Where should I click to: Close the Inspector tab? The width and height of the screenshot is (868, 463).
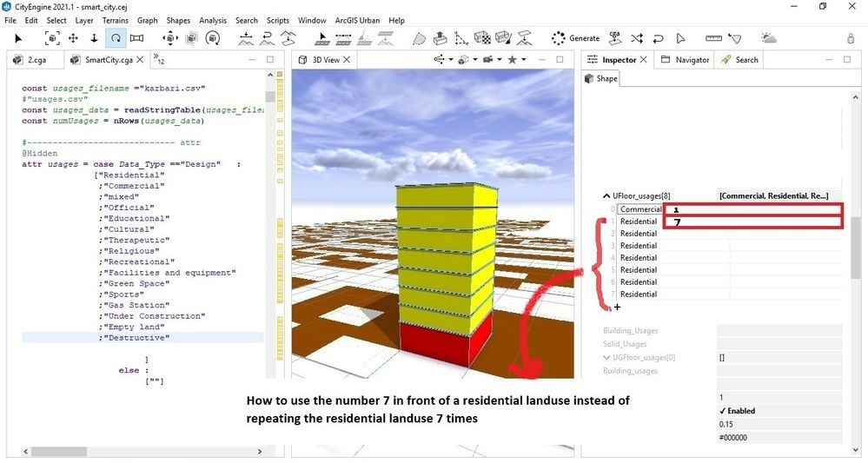click(643, 60)
